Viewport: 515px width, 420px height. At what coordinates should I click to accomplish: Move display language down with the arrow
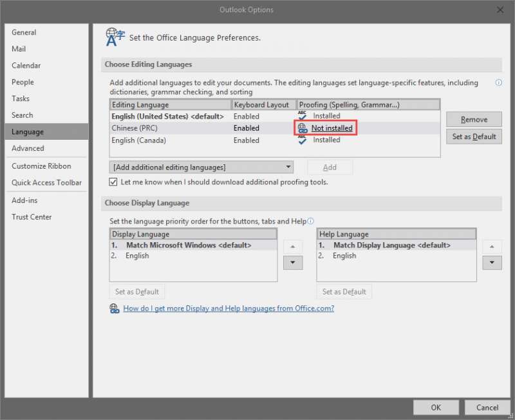click(293, 263)
